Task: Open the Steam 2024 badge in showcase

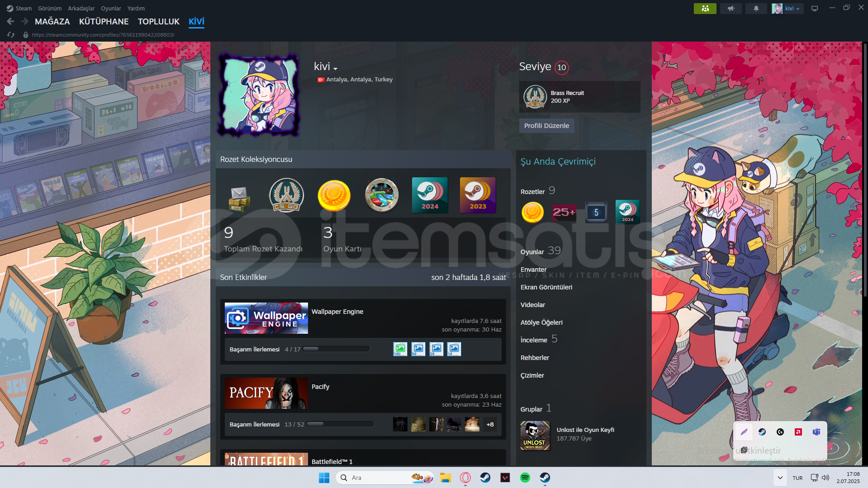Action: (430, 195)
